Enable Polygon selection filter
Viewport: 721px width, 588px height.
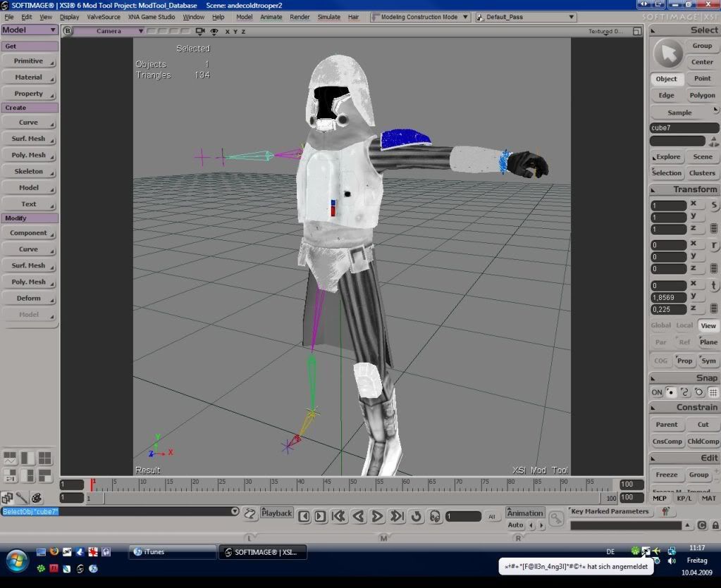pyautogui.click(x=702, y=95)
